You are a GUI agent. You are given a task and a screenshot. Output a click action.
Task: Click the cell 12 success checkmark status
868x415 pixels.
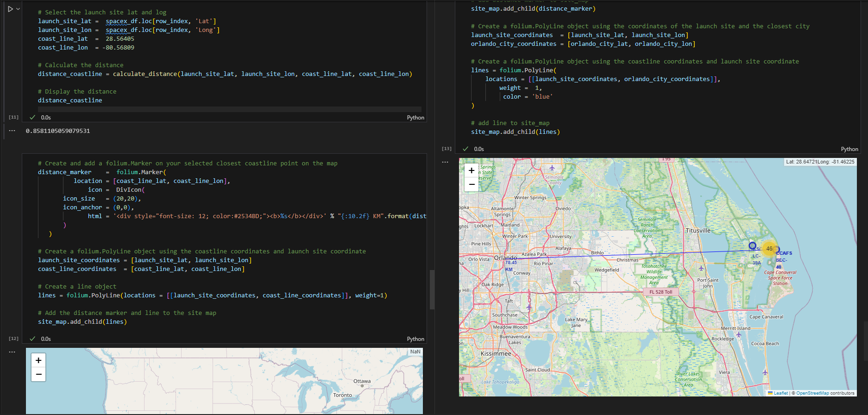tap(32, 339)
